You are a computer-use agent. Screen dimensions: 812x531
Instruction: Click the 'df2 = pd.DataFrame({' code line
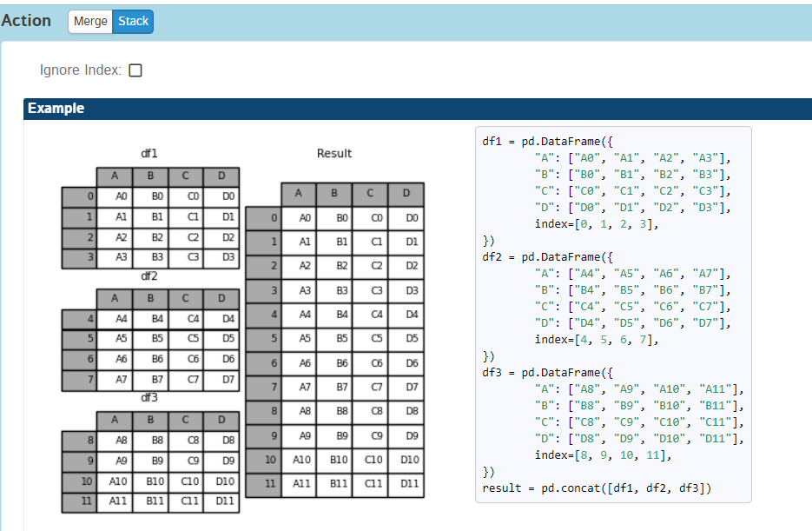547,257
